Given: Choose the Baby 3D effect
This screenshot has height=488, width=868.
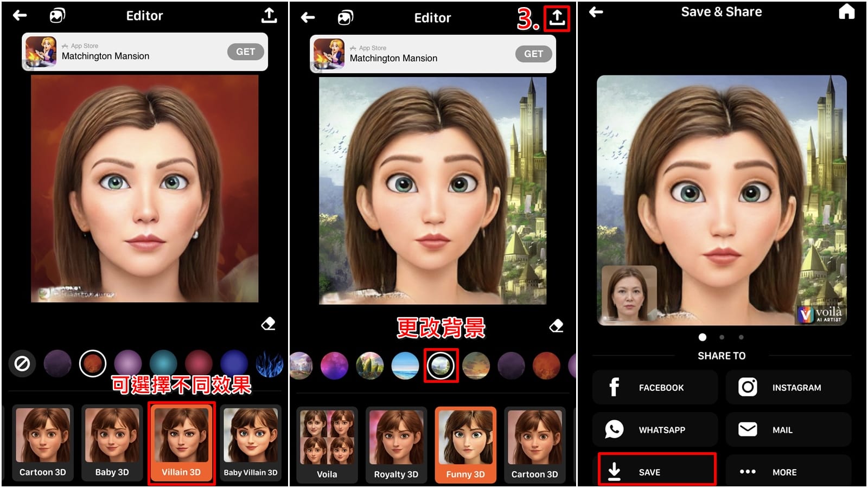Looking at the screenshot, I should tap(112, 443).
